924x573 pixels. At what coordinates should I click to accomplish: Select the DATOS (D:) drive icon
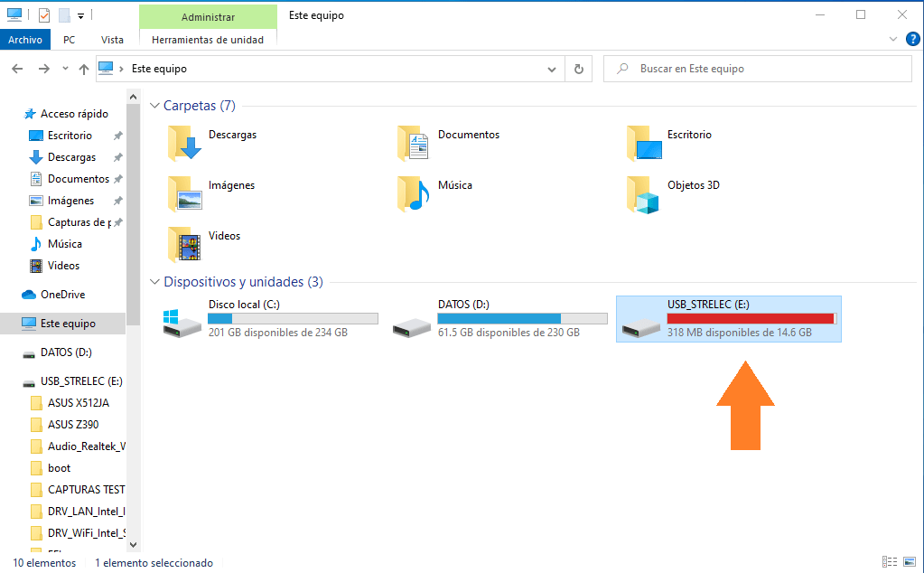tap(410, 324)
